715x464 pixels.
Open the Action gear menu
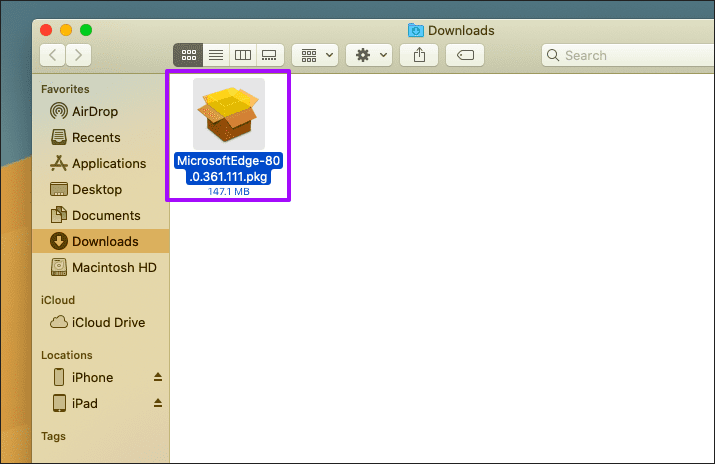coord(369,55)
